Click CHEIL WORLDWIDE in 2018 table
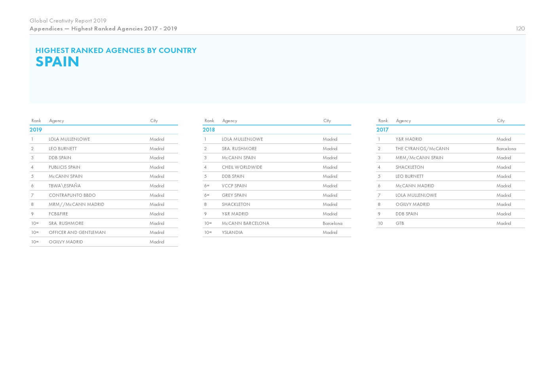This screenshot has height=392, width=555. coord(242,167)
